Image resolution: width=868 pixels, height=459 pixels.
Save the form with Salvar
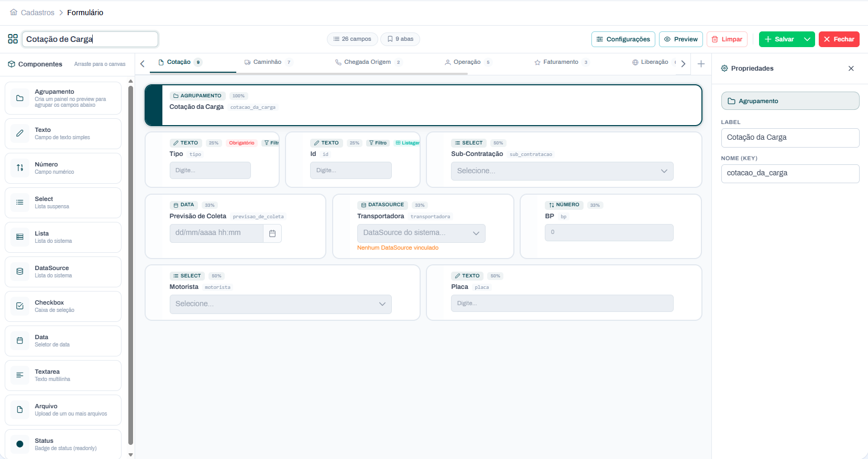pos(779,39)
